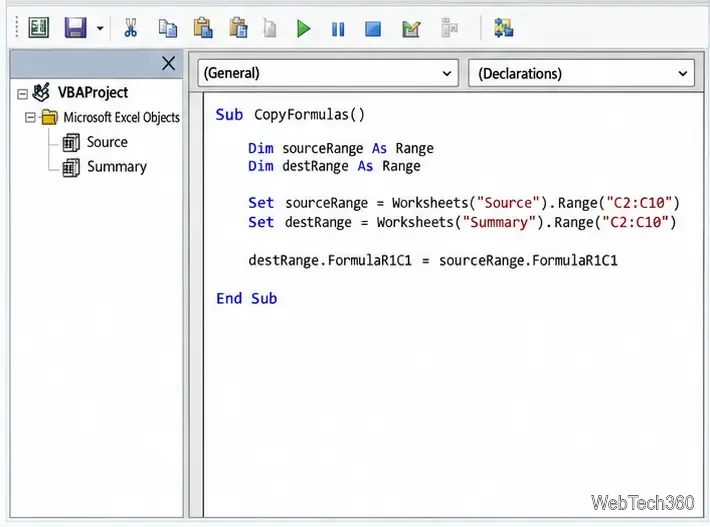Open the (Declarations) procedure dropdown

tap(581, 73)
